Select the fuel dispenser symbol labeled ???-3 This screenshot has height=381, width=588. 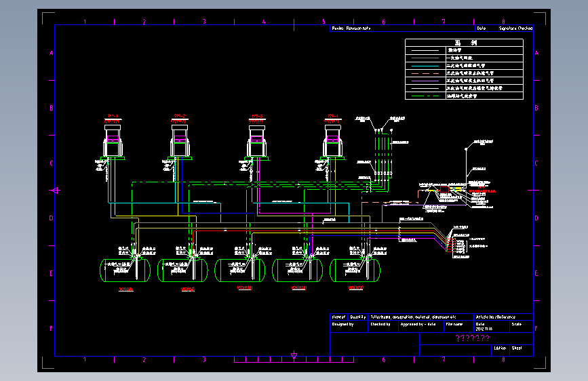[257, 141]
